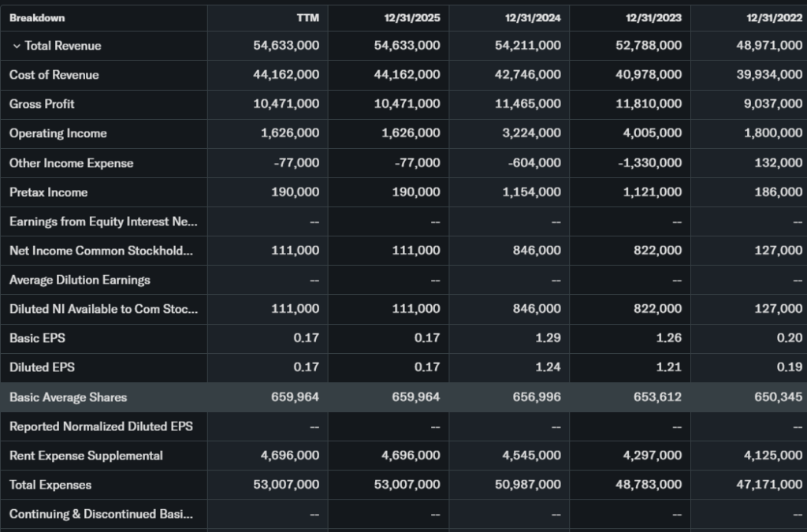Click the Pretax Income row label

tap(49, 192)
